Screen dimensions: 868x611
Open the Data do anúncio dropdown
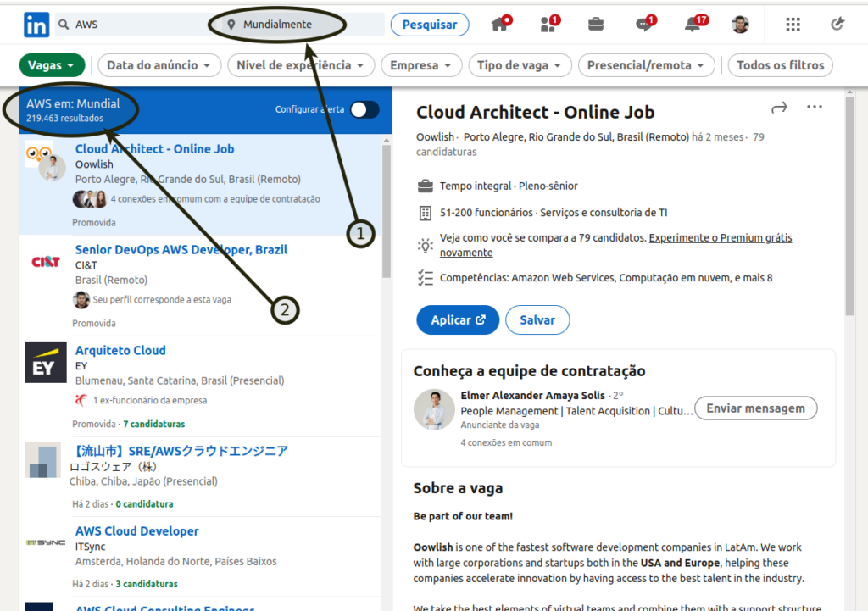pyautogui.click(x=159, y=65)
